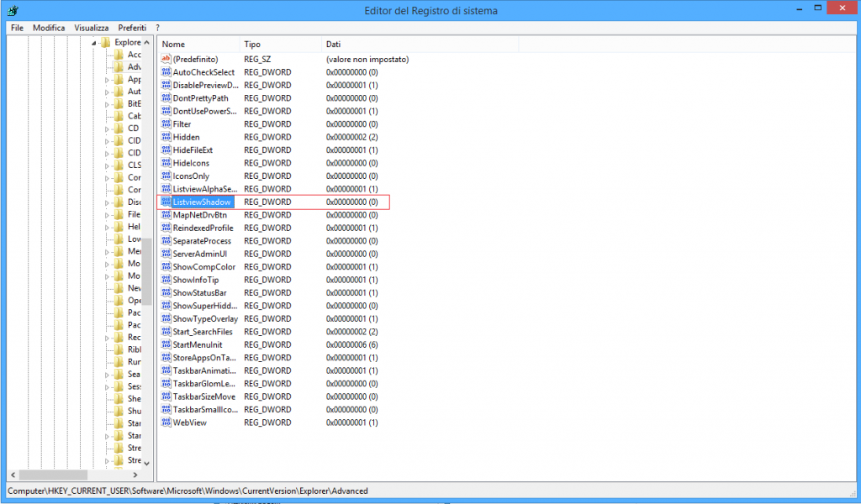Screen dimensions: 861x504
Task: Select the Adv key in tree
Action: pyautogui.click(x=134, y=67)
